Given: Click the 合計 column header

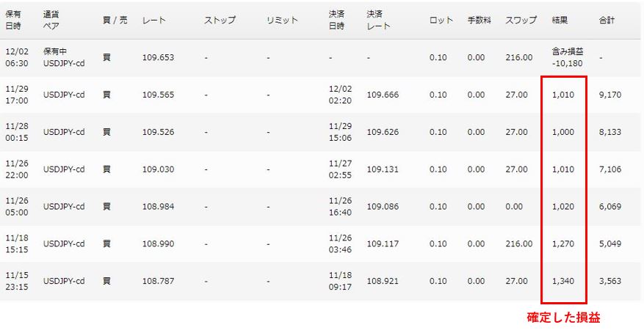Looking at the screenshot, I should point(607,20).
